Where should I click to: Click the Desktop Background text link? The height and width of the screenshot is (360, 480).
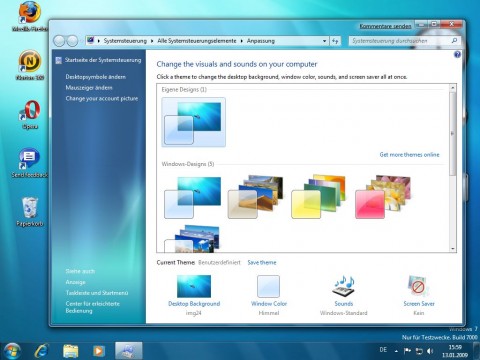tap(194, 304)
